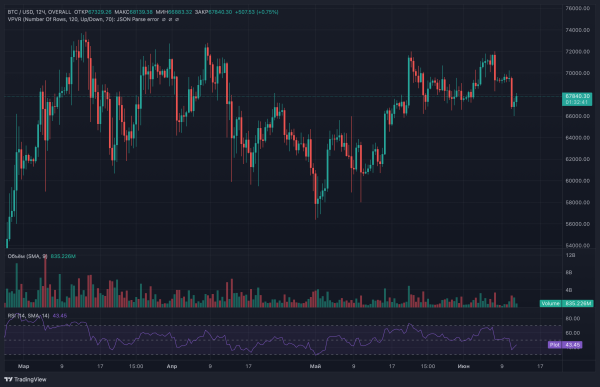Select the Июн label on time axis
This screenshot has height=387, width=600.
click(464, 366)
